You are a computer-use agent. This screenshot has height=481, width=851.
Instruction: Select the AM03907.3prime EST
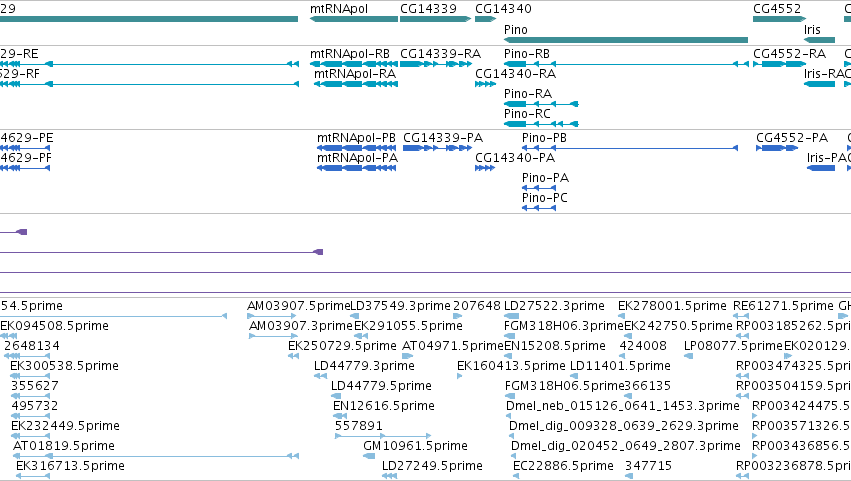[x=274, y=336]
